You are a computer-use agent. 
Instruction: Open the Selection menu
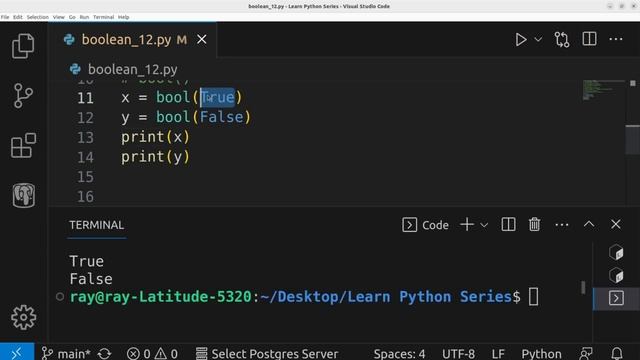click(x=38, y=17)
